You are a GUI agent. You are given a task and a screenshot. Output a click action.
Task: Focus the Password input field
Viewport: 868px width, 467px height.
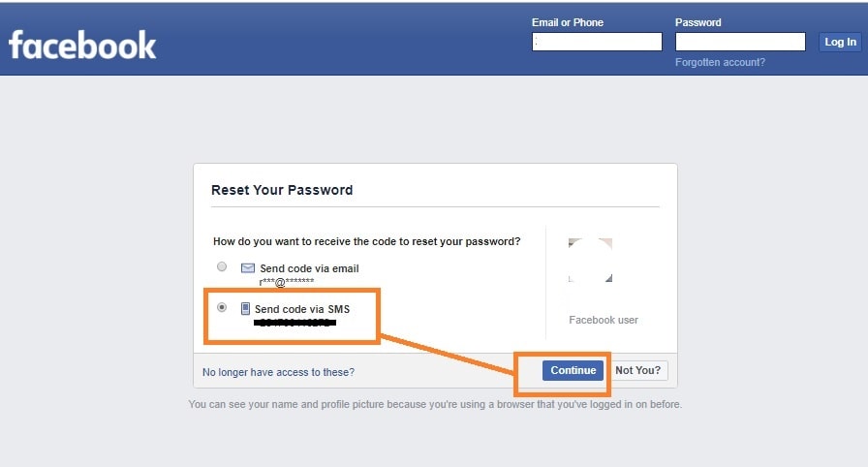click(740, 42)
